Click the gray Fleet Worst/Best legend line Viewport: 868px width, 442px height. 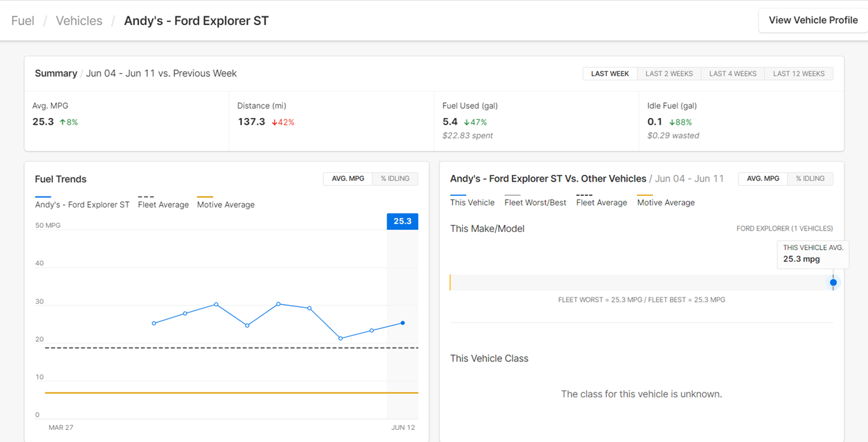click(x=513, y=195)
